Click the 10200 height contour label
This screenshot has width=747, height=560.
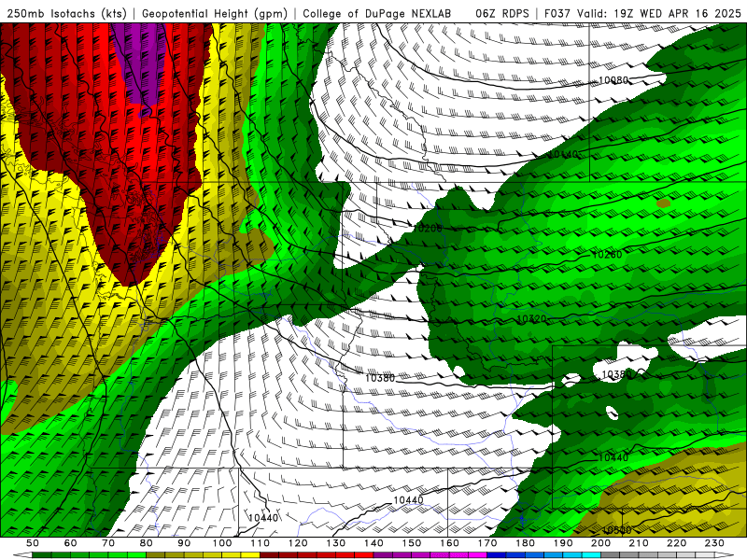[428, 228]
